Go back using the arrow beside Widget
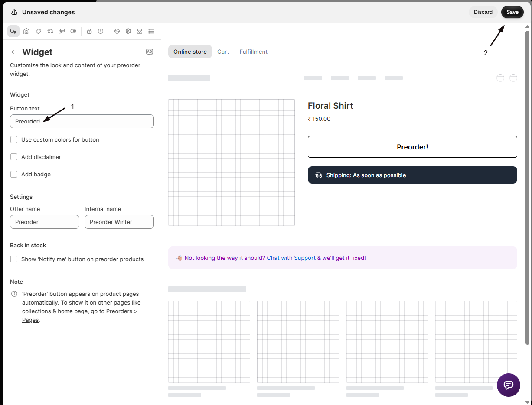 (x=14, y=52)
